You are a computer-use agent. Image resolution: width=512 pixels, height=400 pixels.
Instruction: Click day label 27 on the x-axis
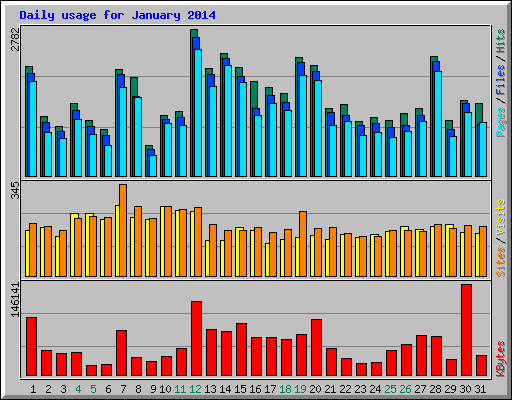(420, 389)
